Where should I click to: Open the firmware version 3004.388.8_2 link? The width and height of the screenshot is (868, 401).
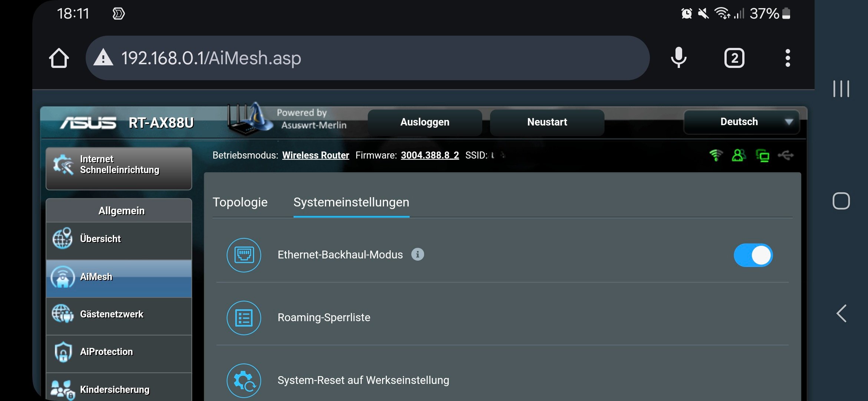pyautogui.click(x=430, y=155)
